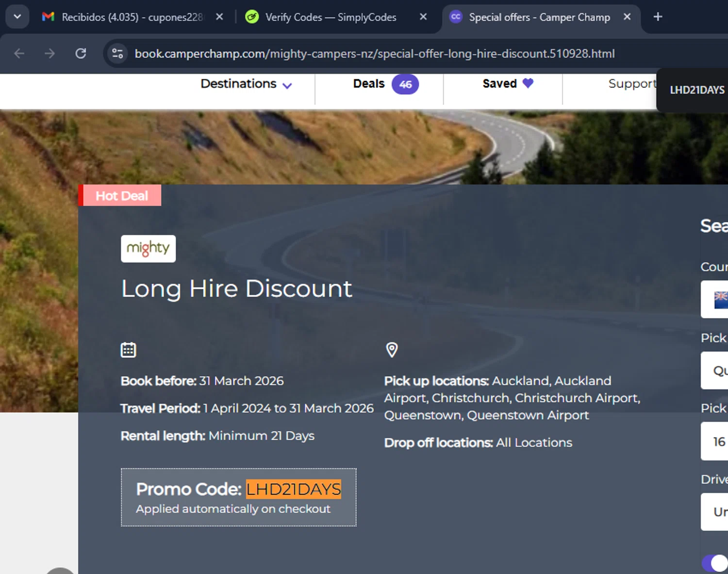Open the Support menu
This screenshot has width=728, height=574.
tap(632, 84)
